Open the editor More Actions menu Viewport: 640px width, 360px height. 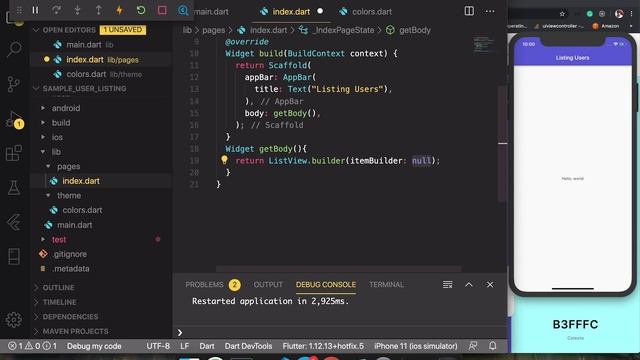tap(490, 11)
